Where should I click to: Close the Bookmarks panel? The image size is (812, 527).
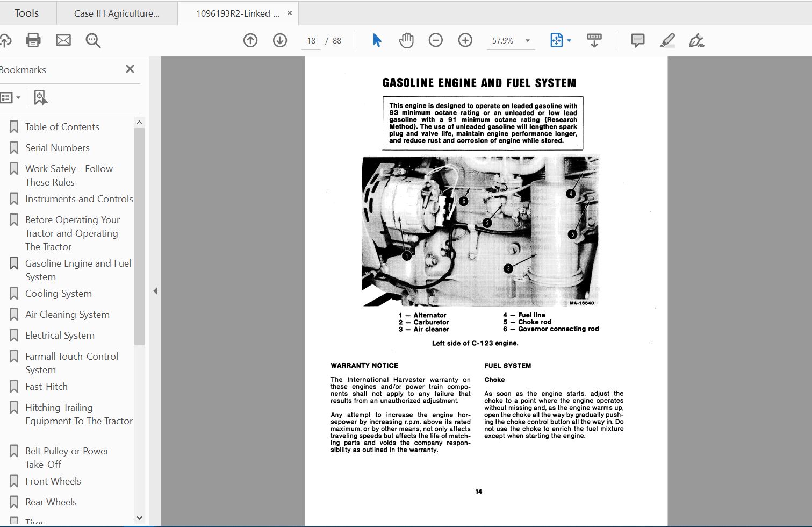click(x=130, y=69)
